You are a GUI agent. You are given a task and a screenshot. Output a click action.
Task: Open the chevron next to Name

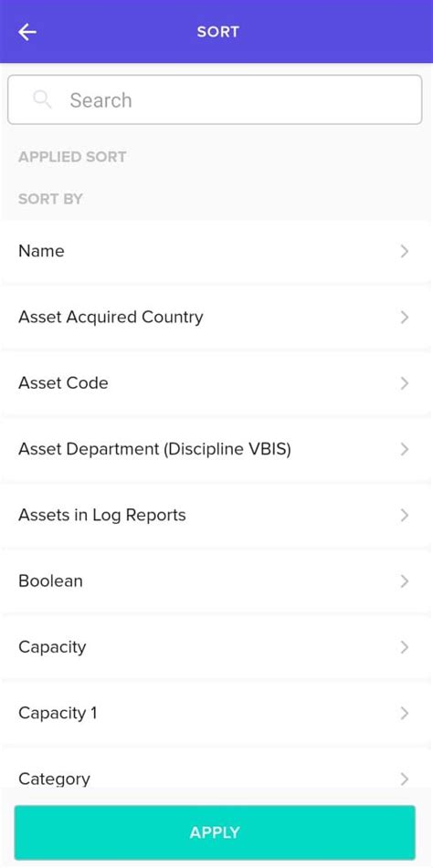click(x=404, y=251)
